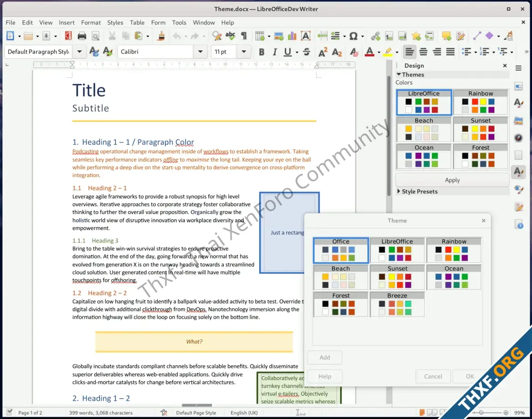Close the Design sidebar deck

coord(505,66)
